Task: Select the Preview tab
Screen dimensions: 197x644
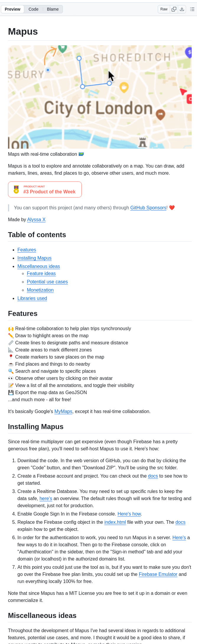Action: click(x=12, y=9)
